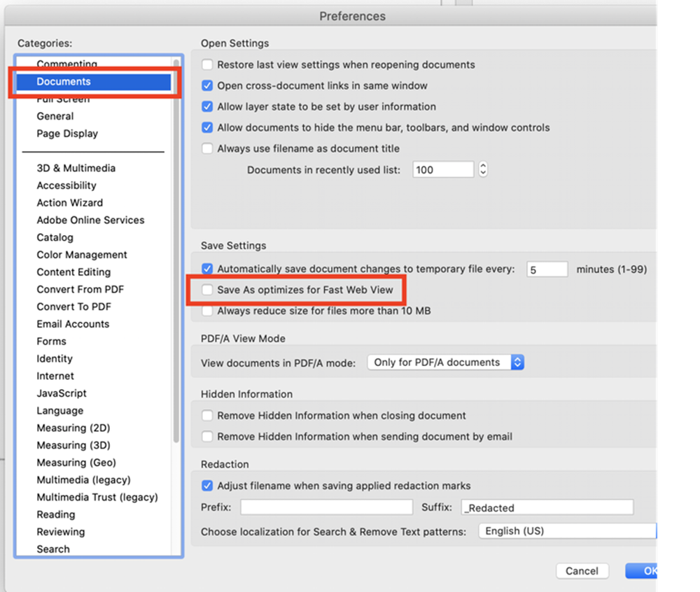Viewport: 700px width, 592px height.
Task: Click the recently used list stepper arrows
Action: click(482, 170)
